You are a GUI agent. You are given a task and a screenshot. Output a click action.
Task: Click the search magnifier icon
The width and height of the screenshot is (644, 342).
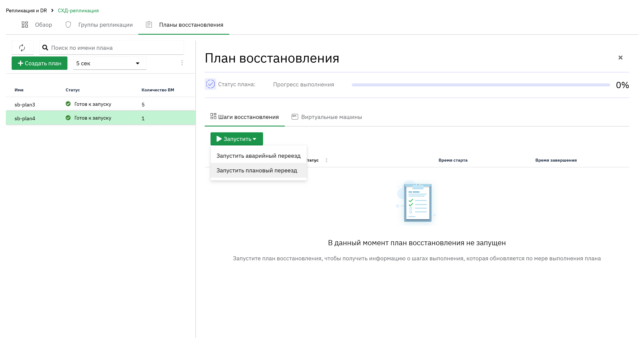click(45, 47)
